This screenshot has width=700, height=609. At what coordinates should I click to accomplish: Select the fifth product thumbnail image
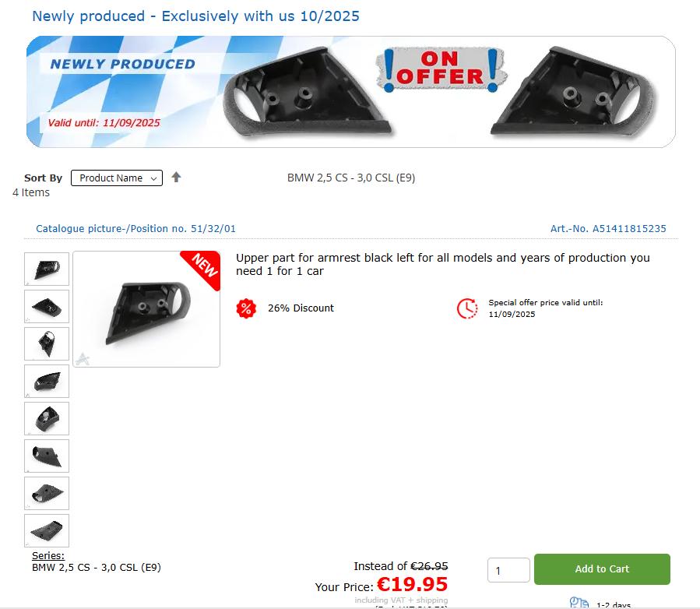pos(47,418)
